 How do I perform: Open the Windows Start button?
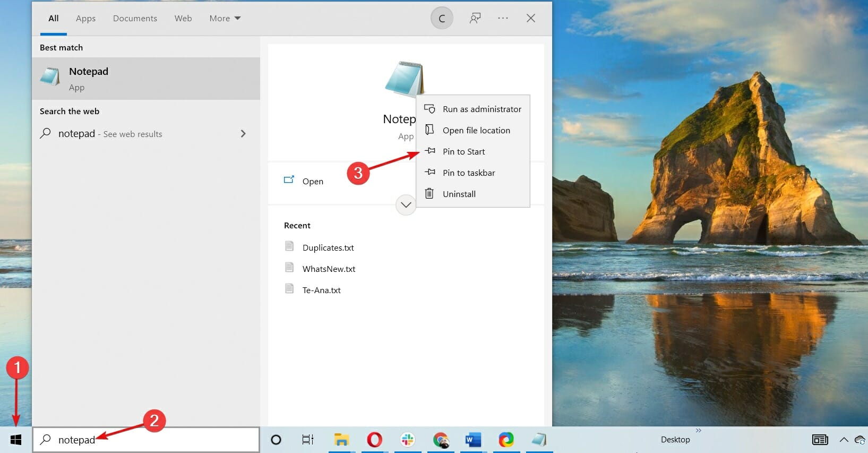pos(16,440)
